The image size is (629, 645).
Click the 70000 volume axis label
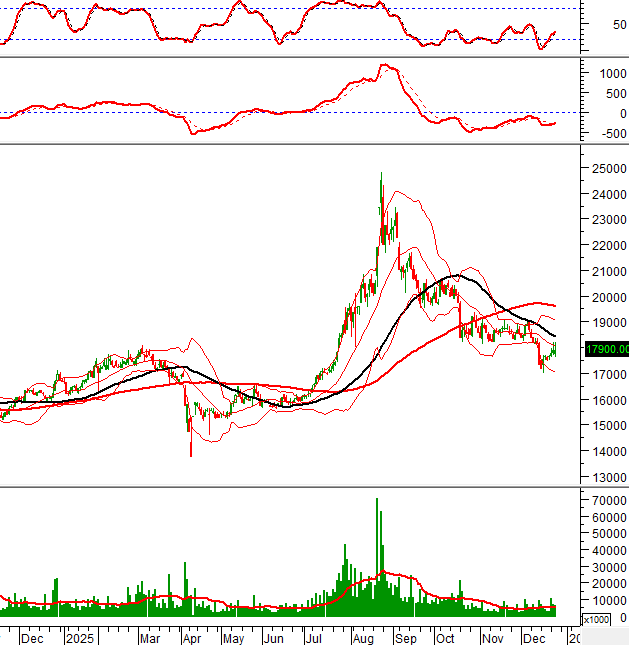[606, 499]
